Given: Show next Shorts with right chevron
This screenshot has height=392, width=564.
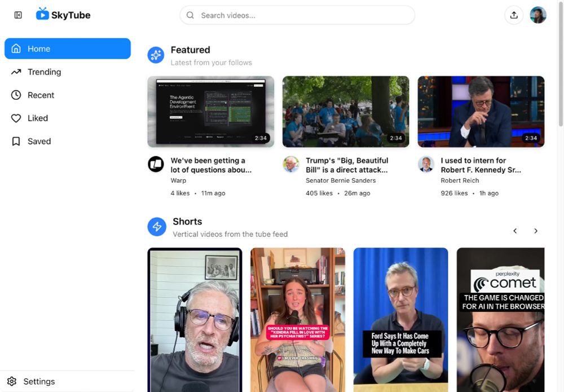Looking at the screenshot, I should pos(536,231).
